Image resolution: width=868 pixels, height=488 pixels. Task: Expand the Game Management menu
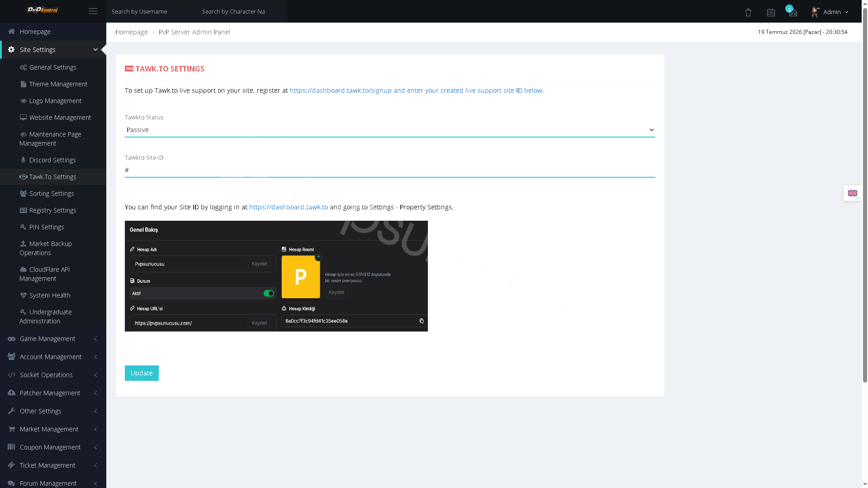tap(53, 339)
